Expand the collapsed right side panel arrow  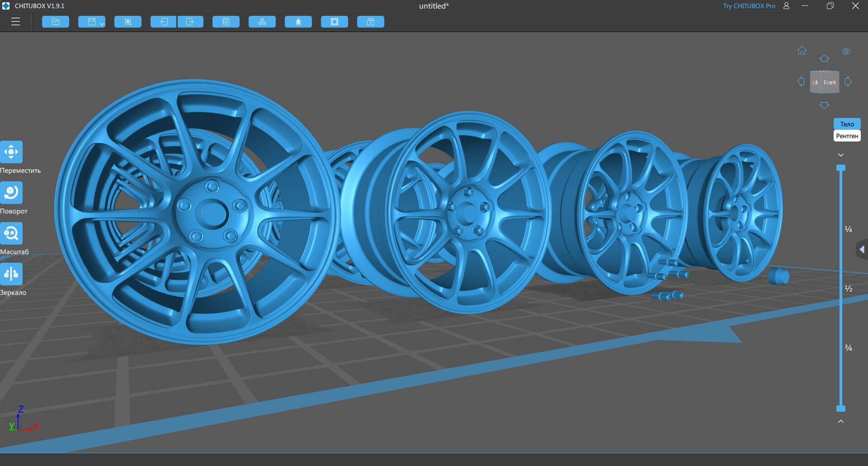862,249
